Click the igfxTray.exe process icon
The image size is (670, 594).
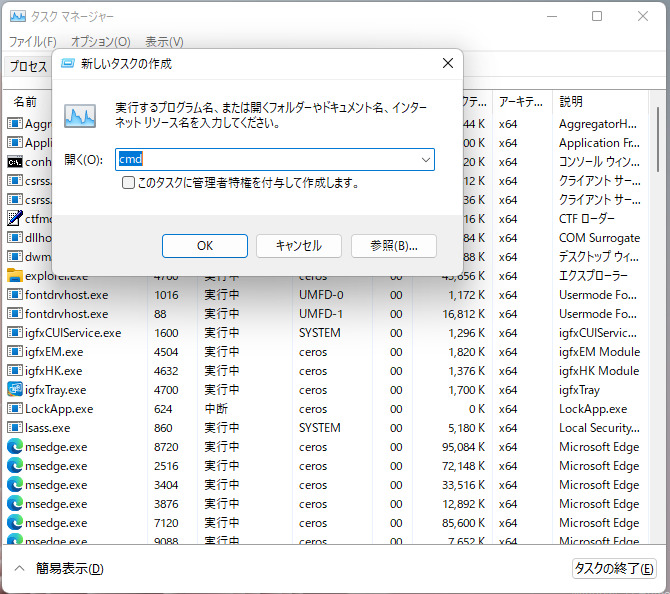coord(15,390)
